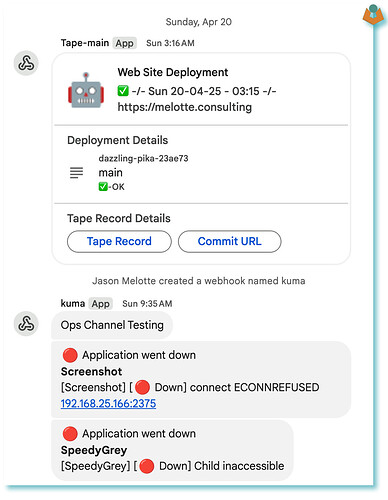Click the bold SpeedyGrey monitor name
Image resolution: width=388 pixels, height=500 pixels.
click(94, 450)
